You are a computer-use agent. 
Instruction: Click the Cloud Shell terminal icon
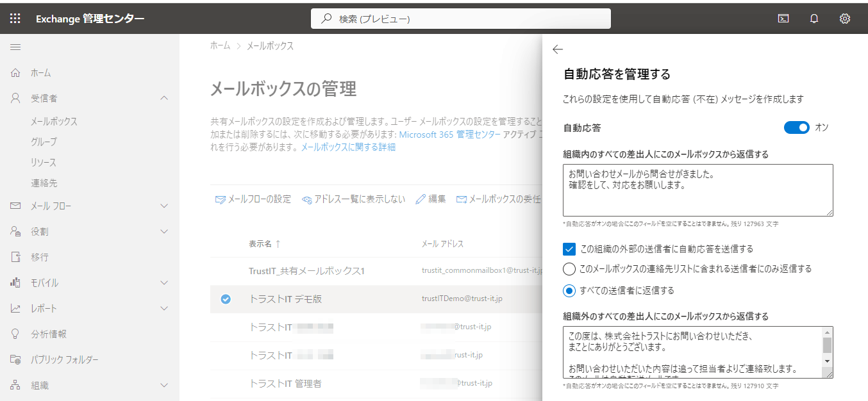pyautogui.click(x=783, y=19)
